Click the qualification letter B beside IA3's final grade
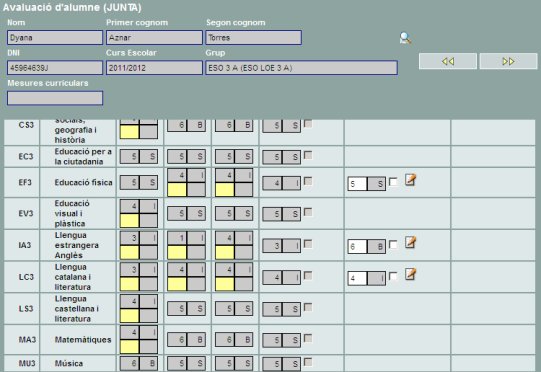 pyautogui.click(x=377, y=247)
